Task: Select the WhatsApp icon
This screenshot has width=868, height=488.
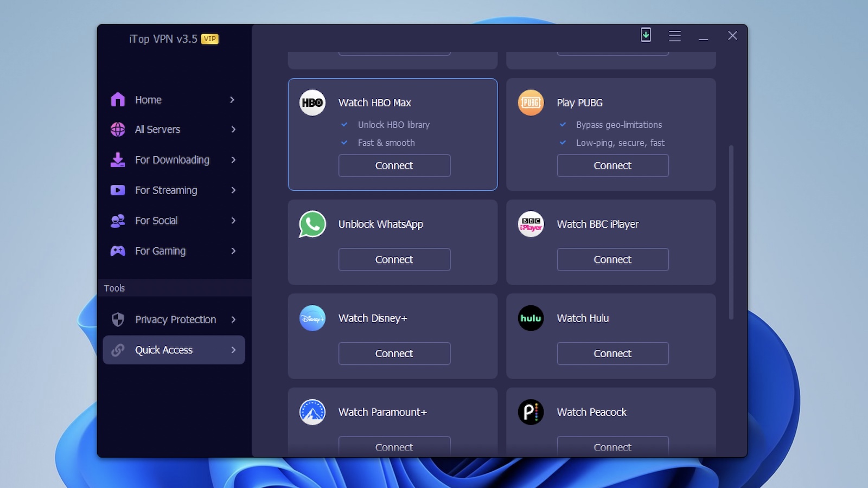Action: [x=312, y=224]
